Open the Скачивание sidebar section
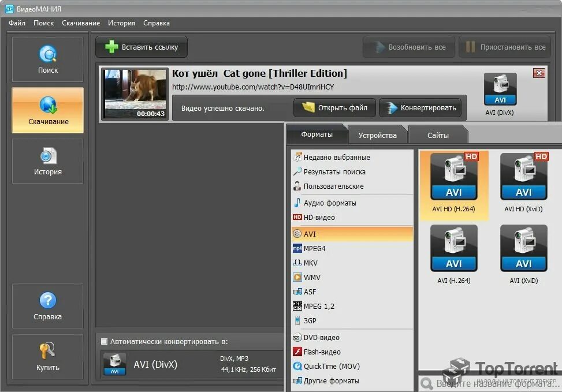 tap(48, 110)
